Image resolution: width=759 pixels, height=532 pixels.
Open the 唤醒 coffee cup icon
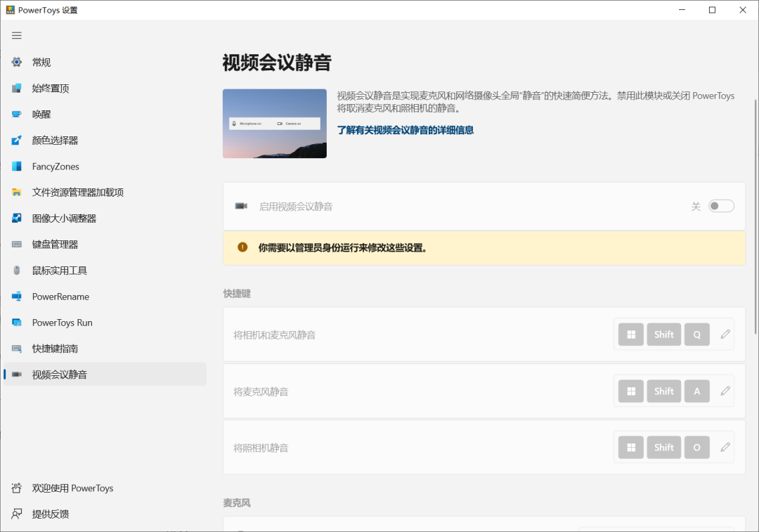click(x=17, y=115)
